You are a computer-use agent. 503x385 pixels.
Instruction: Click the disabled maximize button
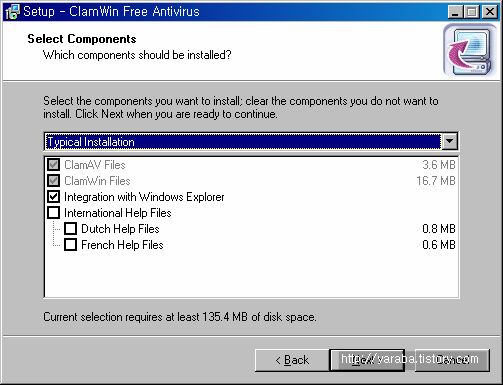(472, 12)
